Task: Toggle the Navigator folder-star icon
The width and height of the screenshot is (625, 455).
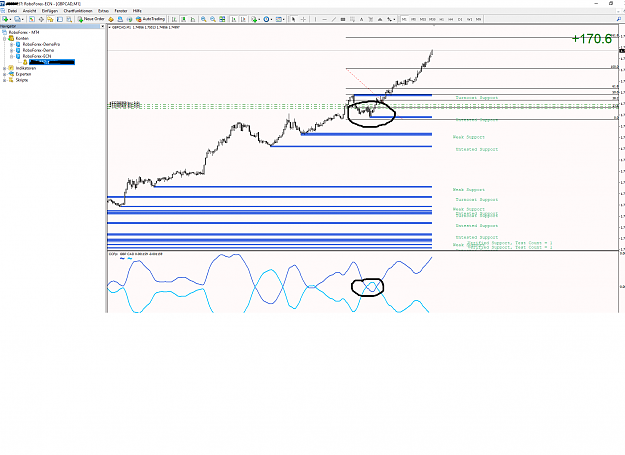Action: 50,19
